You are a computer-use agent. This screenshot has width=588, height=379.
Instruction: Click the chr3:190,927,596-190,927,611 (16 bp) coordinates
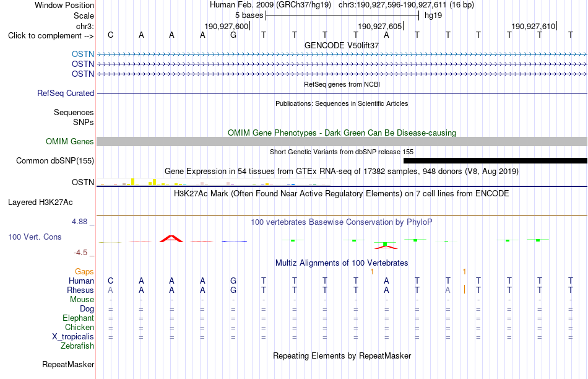[406, 5]
